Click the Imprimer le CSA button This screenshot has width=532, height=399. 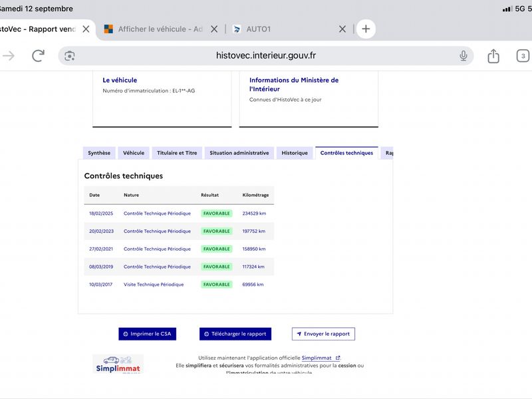pyautogui.click(x=147, y=334)
